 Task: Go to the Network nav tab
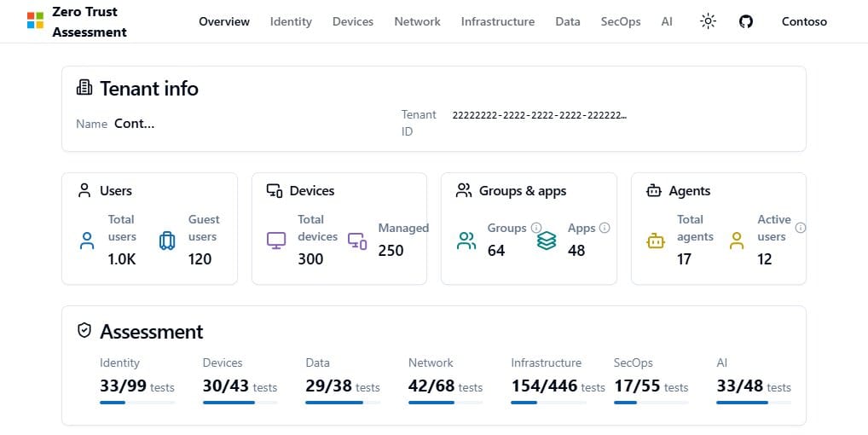click(x=418, y=21)
